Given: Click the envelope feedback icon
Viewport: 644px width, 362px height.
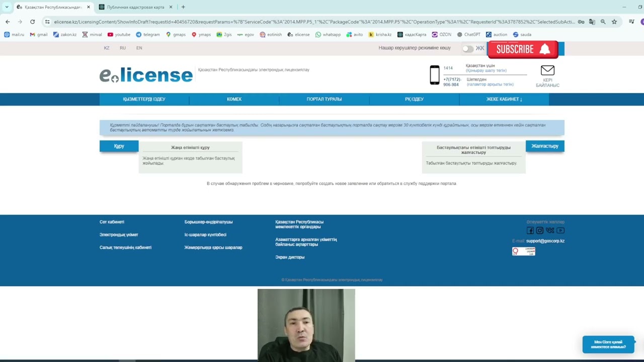Looking at the screenshot, I should [547, 70].
